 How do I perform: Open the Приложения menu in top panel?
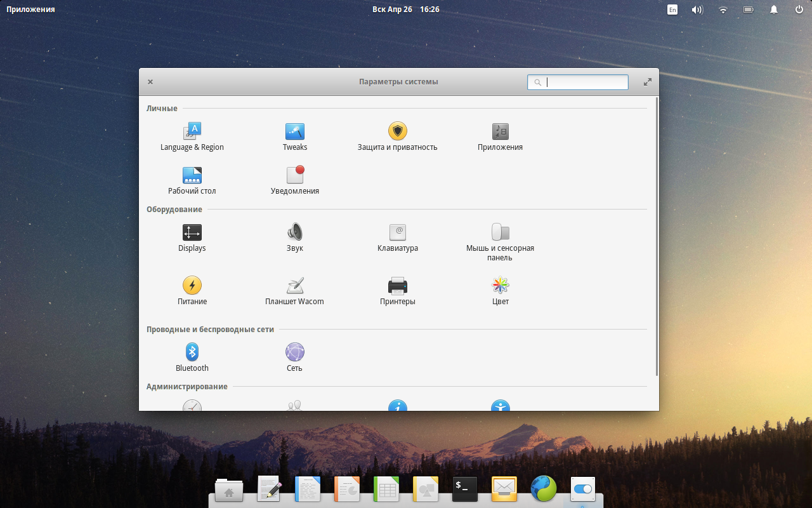(30, 10)
